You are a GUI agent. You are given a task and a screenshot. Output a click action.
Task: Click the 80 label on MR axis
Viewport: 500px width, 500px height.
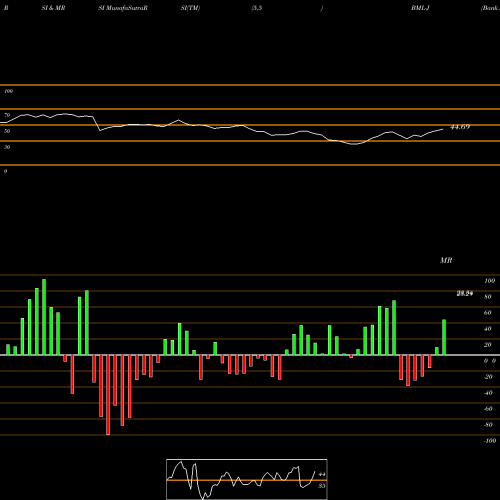coord(488,297)
